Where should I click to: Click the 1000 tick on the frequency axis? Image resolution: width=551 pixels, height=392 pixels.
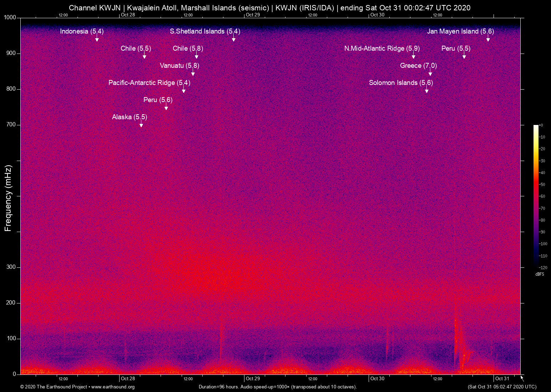pos(10,17)
